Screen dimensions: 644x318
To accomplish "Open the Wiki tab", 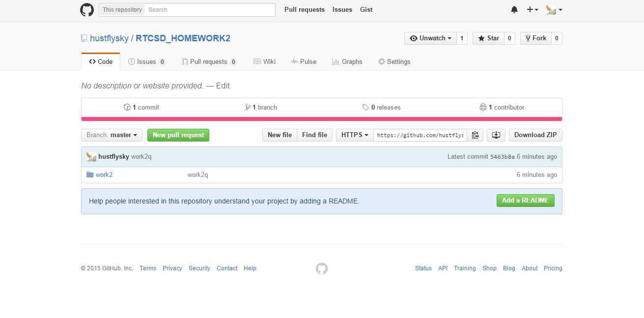I will pos(264,61).
